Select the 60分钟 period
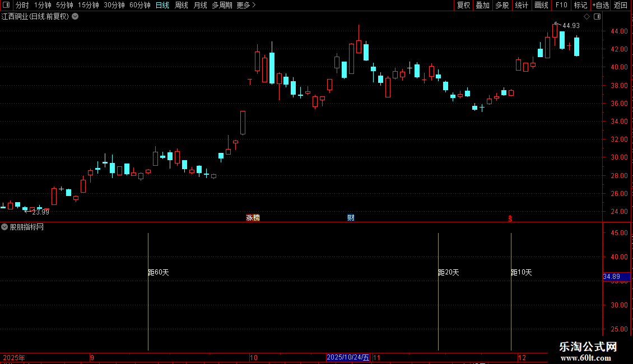The height and width of the screenshot is (364, 633). (x=139, y=5)
